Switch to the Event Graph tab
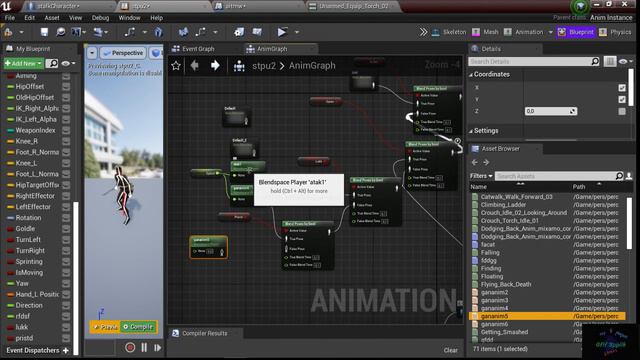640x360 pixels. click(198, 49)
